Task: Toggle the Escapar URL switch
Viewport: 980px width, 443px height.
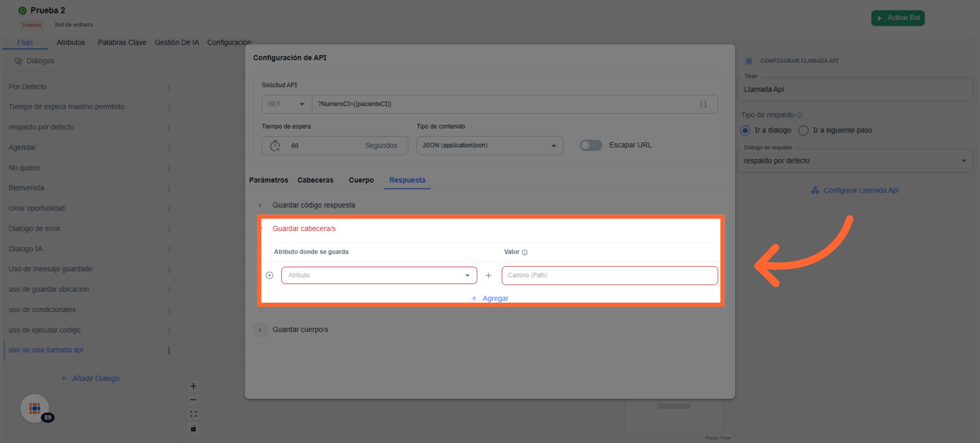Action: tap(590, 145)
